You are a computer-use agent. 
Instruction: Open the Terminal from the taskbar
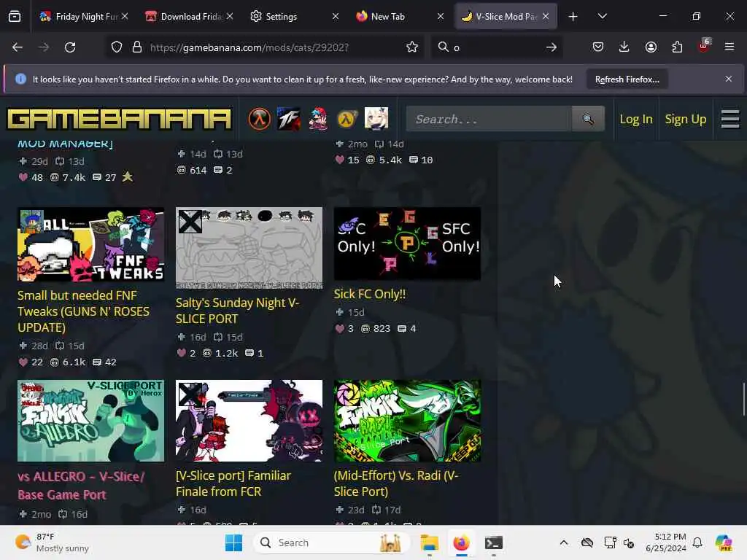(494, 542)
